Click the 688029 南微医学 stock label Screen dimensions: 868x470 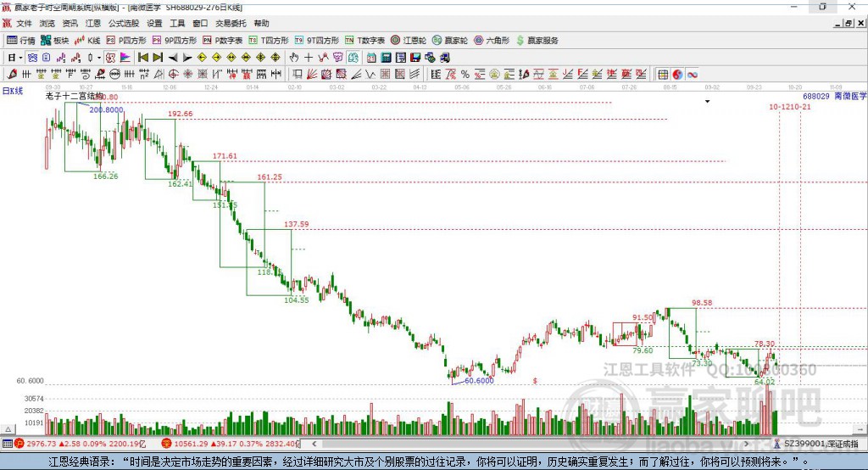(x=835, y=97)
